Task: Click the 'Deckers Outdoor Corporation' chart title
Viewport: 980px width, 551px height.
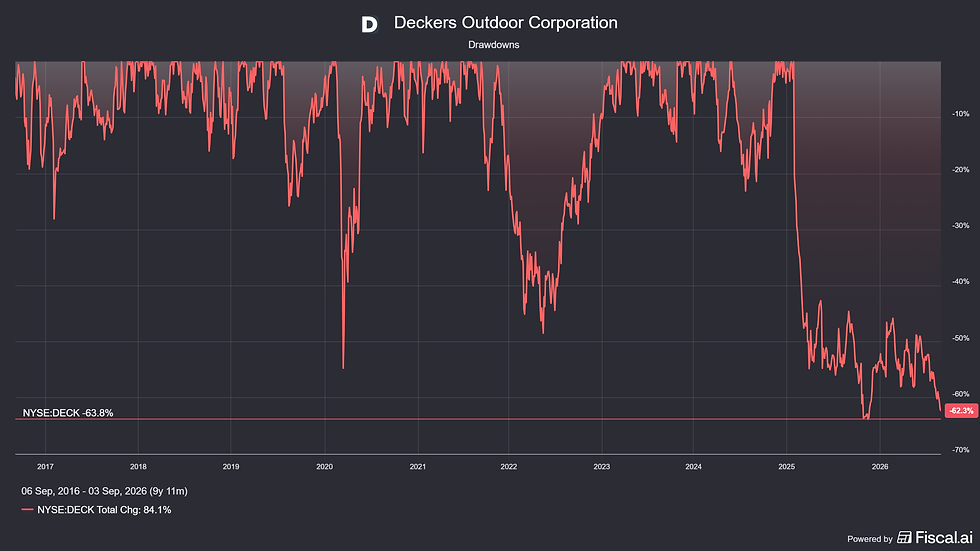Action: pos(505,22)
